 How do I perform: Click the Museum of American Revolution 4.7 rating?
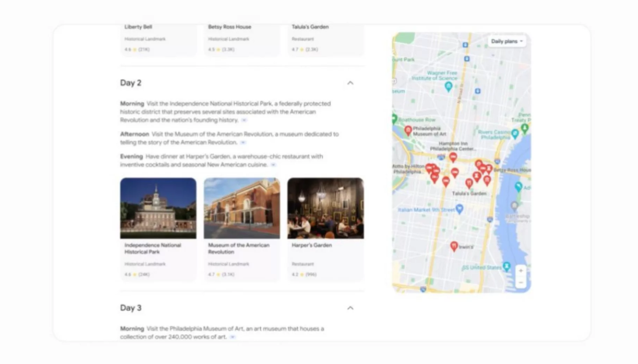221,274
